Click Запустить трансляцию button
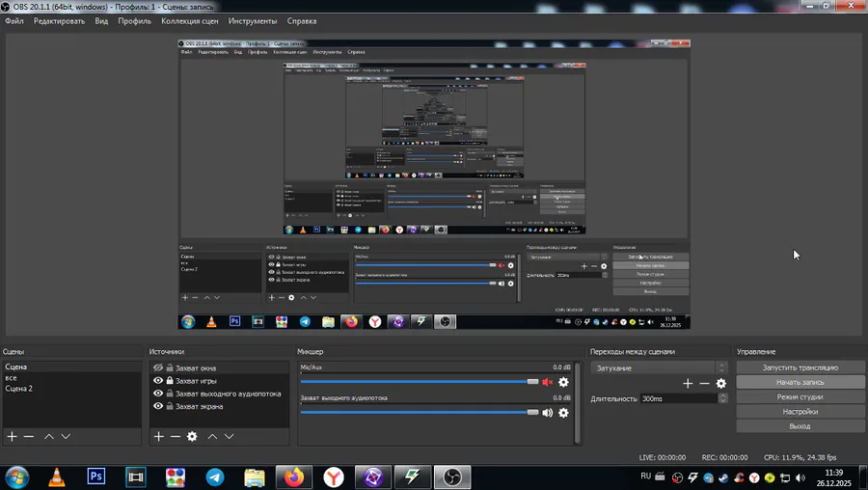Viewport: 868px width, 490px height. pos(800,367)
